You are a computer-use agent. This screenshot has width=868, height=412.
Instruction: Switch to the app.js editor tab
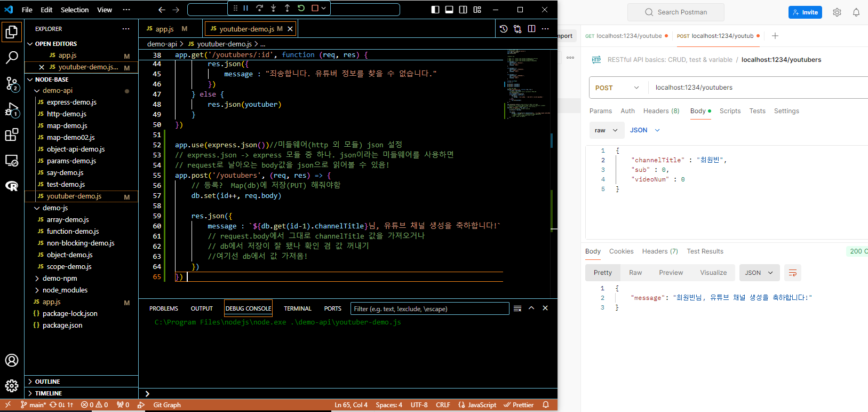tap(164, 29)
